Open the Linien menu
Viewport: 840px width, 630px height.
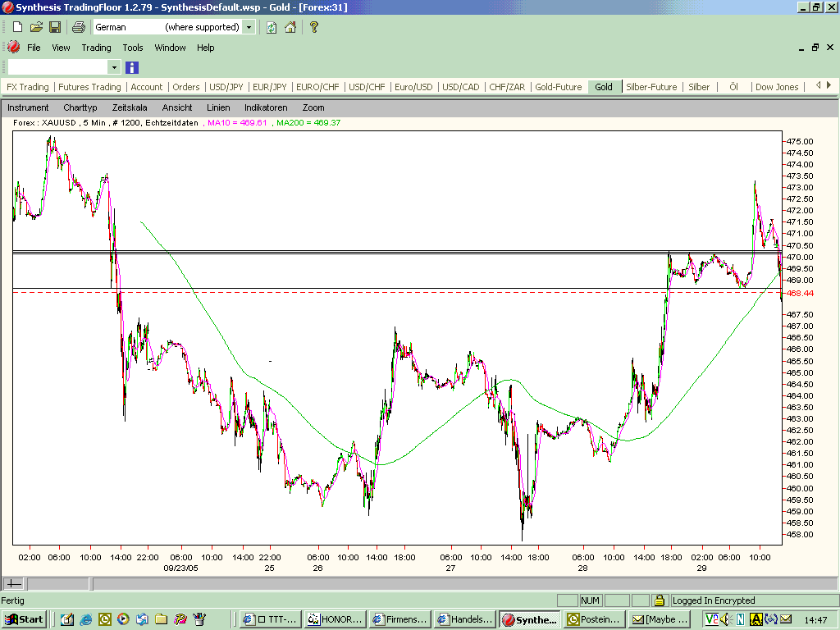[218, 107]
